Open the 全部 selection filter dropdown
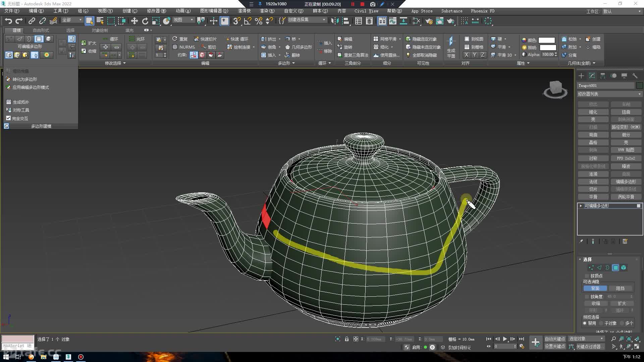 (72, 20)
